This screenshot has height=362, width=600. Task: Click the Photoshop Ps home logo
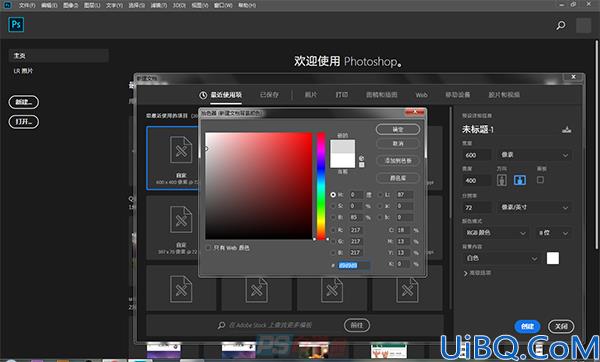click(x=16, y=24)
